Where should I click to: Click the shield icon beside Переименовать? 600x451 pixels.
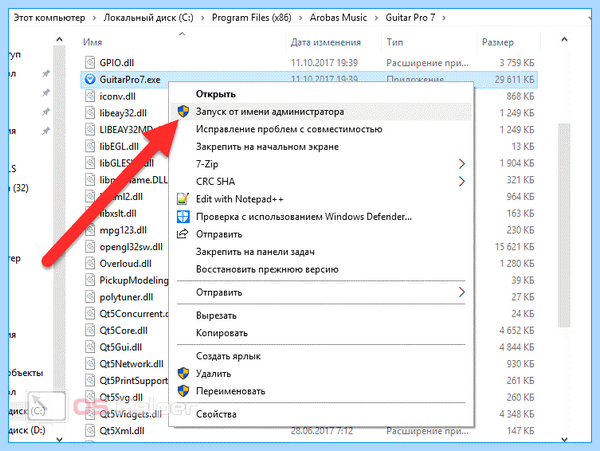pos(183,391)
